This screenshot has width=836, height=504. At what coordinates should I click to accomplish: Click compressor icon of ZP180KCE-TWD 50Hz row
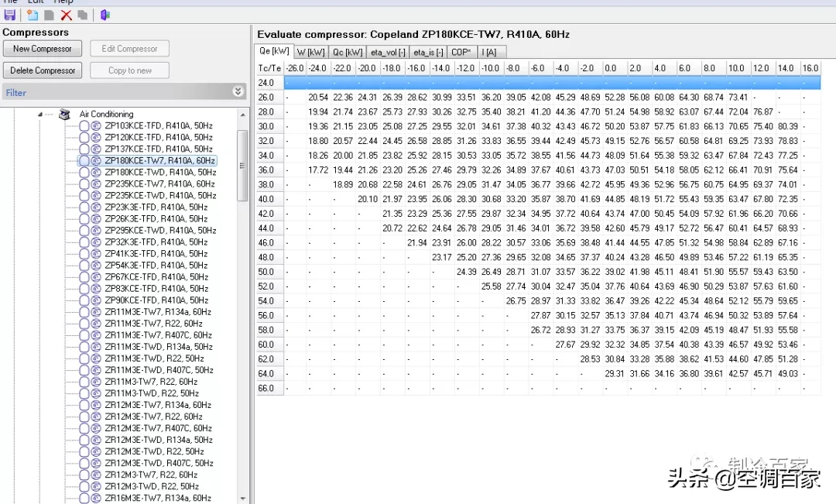tap(96, 173)
